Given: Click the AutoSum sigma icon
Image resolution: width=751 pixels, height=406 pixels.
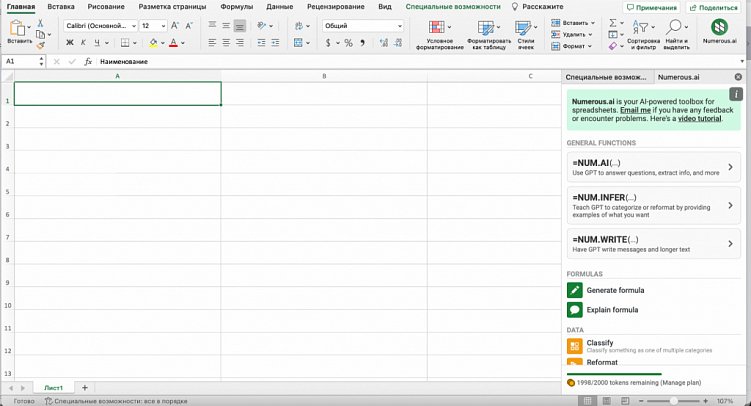Looking at the screenshot, I should pyautogui.click(x=613, y=23).
